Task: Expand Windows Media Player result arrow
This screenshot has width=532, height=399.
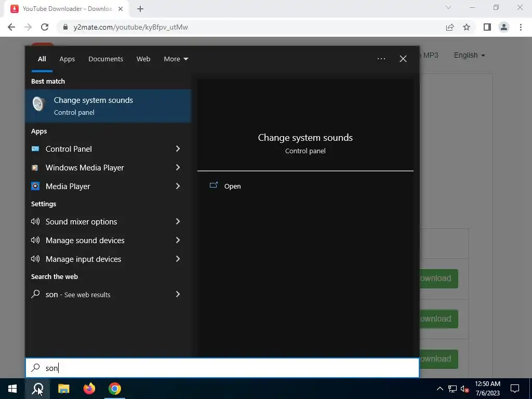Action: [178, 167]
